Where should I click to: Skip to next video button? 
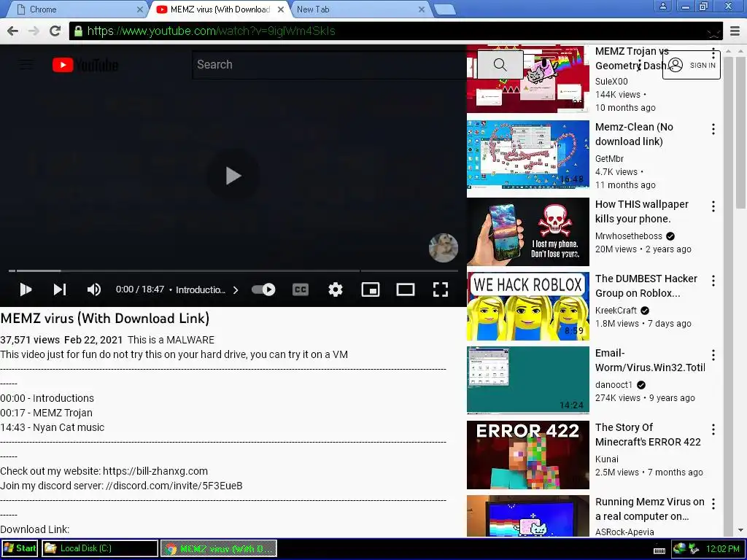coord(60,289)
